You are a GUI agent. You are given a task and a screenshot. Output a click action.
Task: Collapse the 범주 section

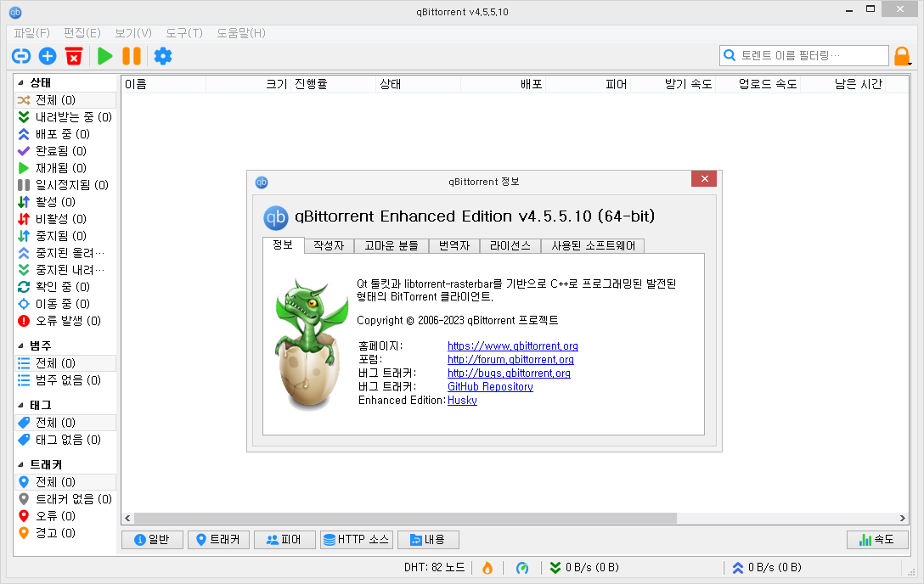(20, 345)
